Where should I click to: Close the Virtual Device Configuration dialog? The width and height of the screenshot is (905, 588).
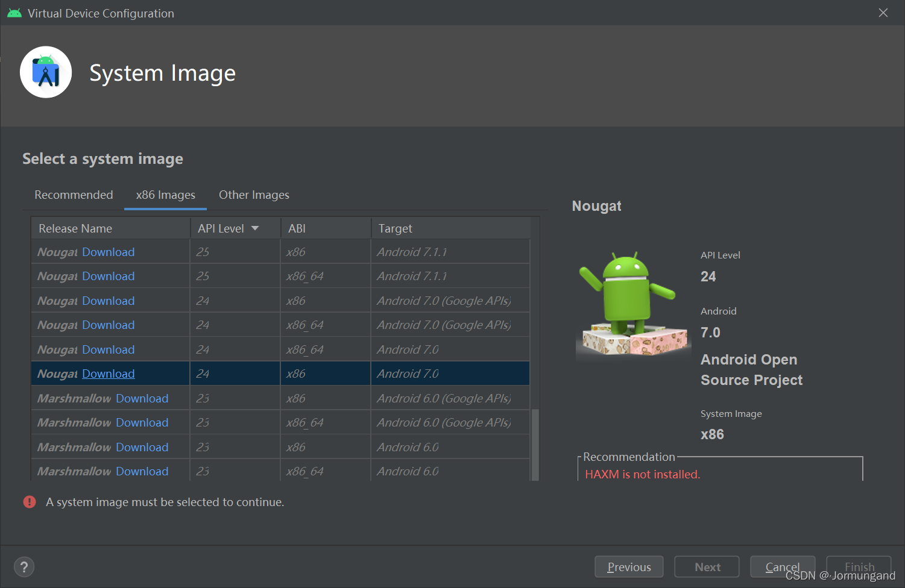pos(883,13)
